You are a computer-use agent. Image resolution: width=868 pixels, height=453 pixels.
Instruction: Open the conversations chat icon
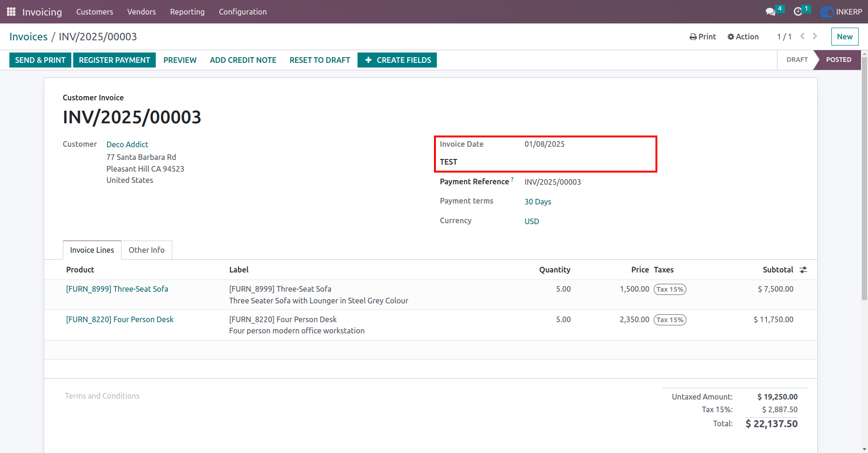pos(770,12)
